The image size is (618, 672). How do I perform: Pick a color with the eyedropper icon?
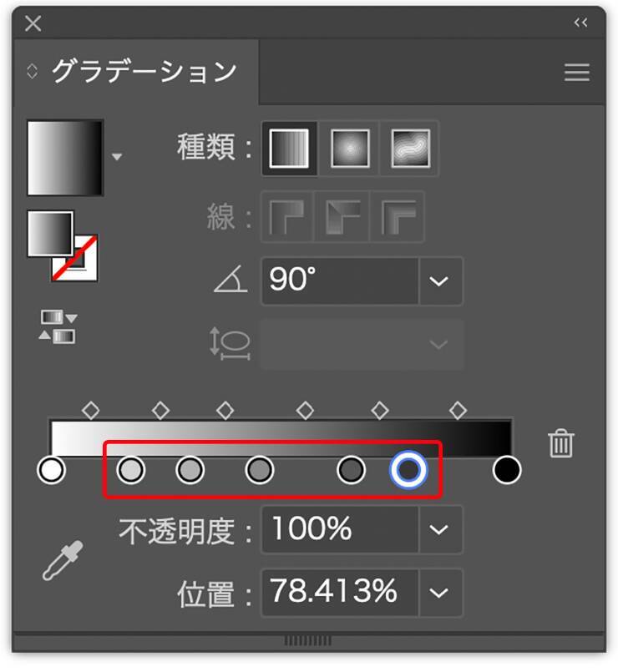(x=63, y=560)
